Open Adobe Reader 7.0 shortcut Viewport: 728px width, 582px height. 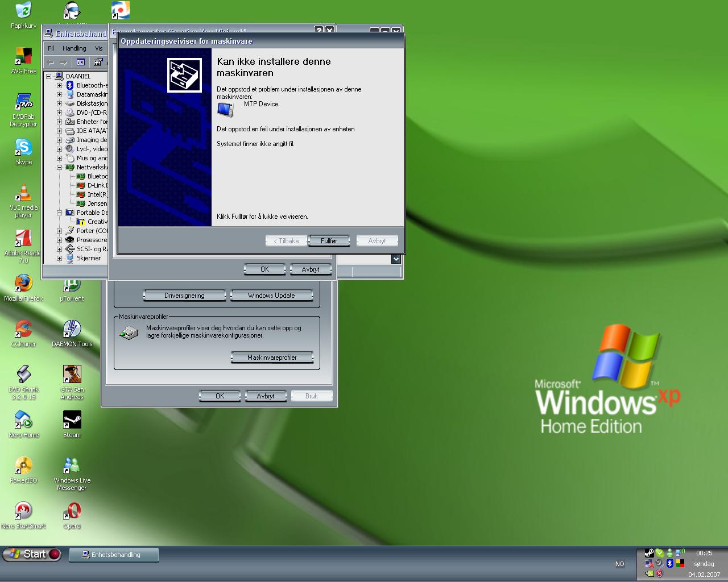pyautogui.click(x=23, y=247)
